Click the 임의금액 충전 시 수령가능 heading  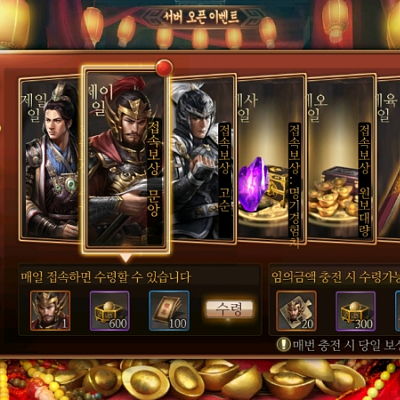335,277
